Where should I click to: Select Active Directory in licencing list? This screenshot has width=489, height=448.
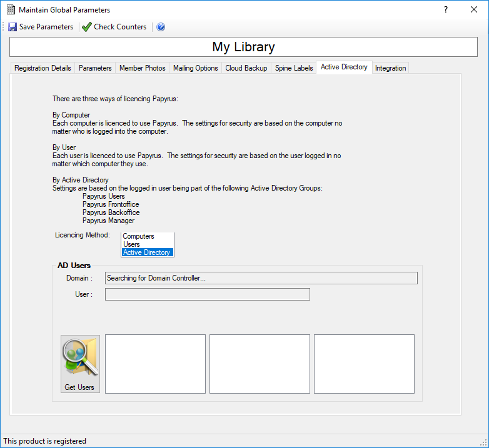[146, 252]
